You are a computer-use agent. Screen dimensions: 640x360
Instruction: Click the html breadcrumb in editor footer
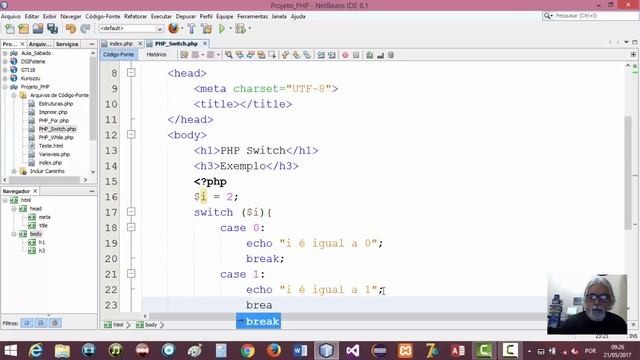114,325
